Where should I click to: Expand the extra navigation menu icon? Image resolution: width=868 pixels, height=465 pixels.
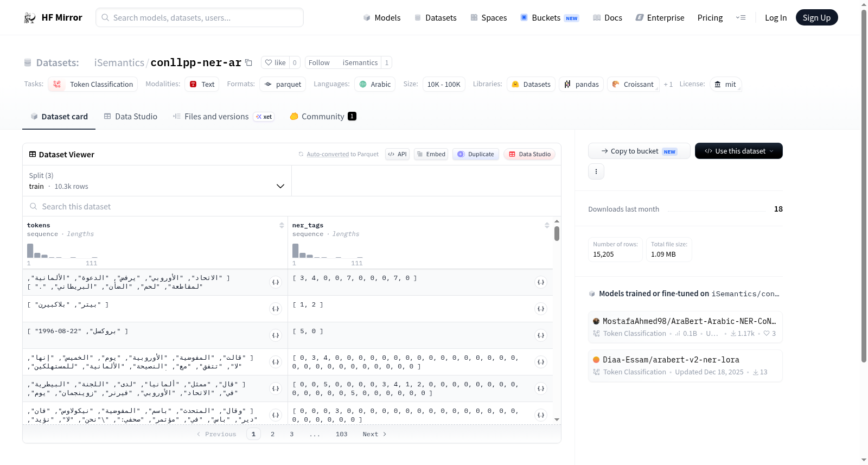coord(741,18)
